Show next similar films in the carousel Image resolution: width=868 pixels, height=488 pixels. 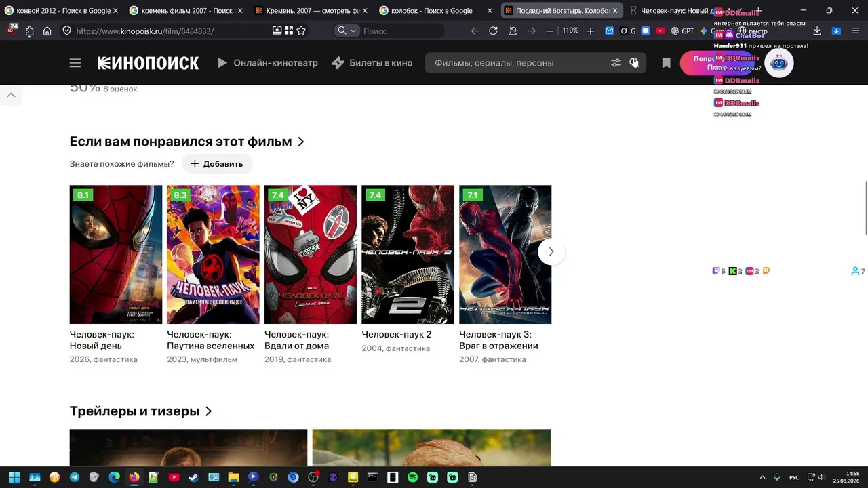click(551, 251)
